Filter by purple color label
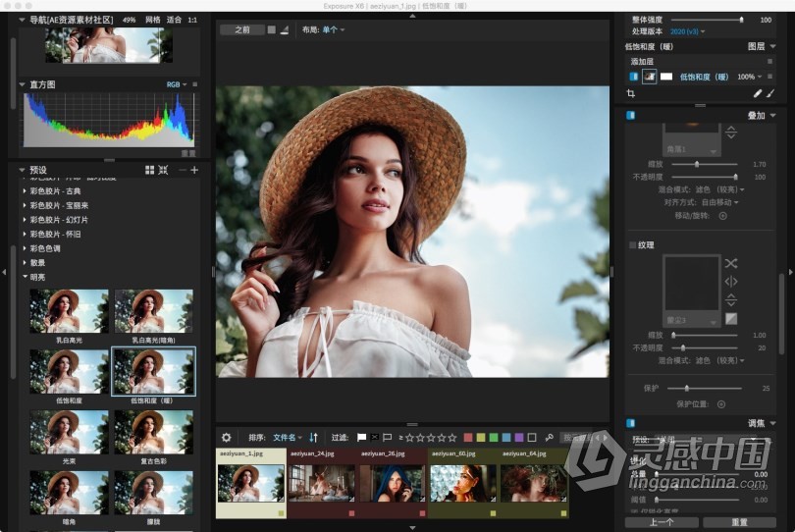This screenshot has width=795, height=532. [518, 437]
